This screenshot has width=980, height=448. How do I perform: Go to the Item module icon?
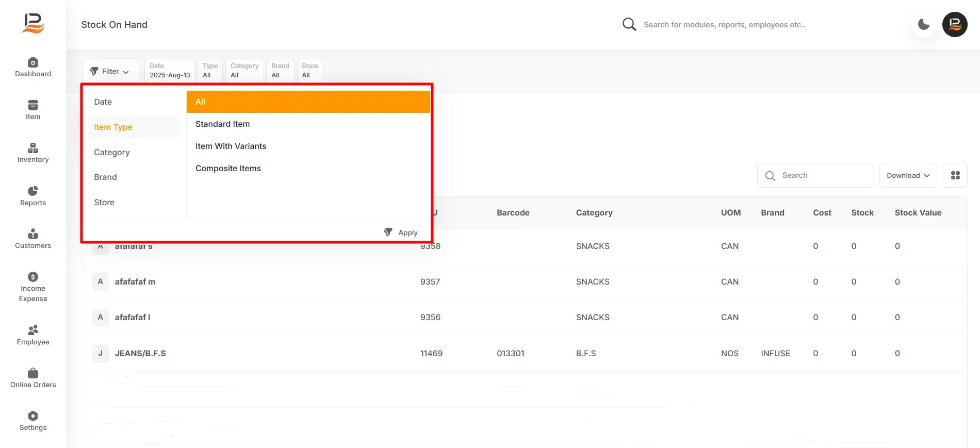(x=33, y=105)
